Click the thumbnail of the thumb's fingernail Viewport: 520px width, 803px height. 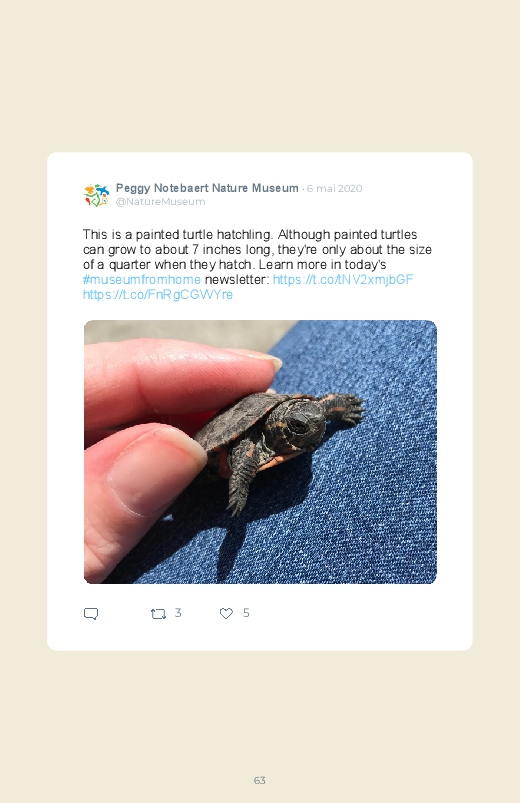[156, 471]
